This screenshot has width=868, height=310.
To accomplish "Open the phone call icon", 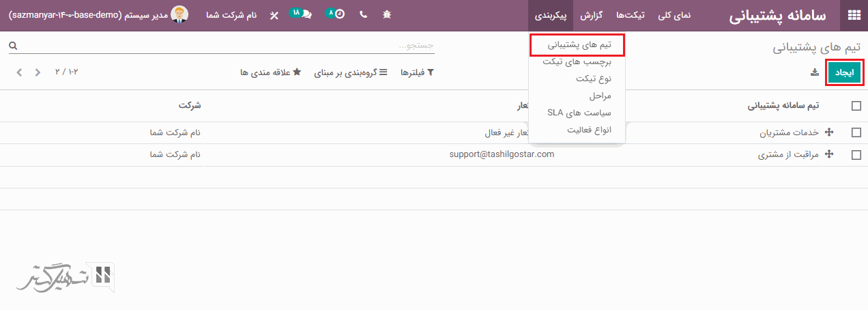I will pyautogui.click(x=363, y=14).
